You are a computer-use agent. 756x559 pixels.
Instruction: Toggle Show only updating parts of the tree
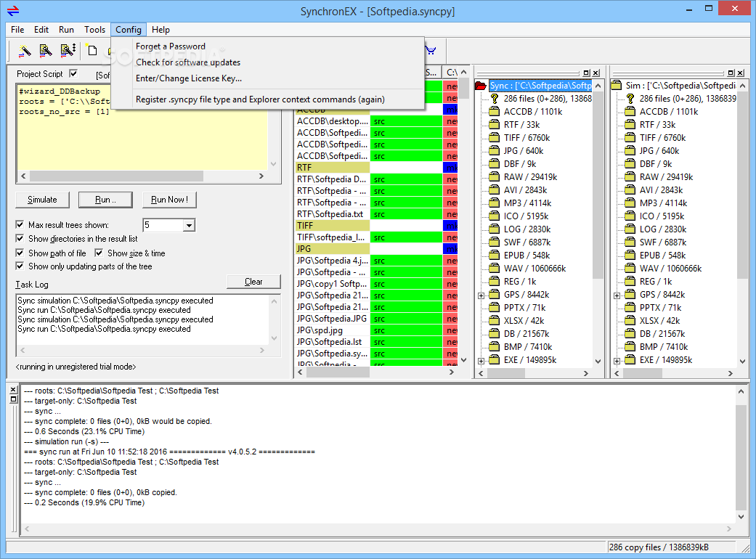coord(20,266)
